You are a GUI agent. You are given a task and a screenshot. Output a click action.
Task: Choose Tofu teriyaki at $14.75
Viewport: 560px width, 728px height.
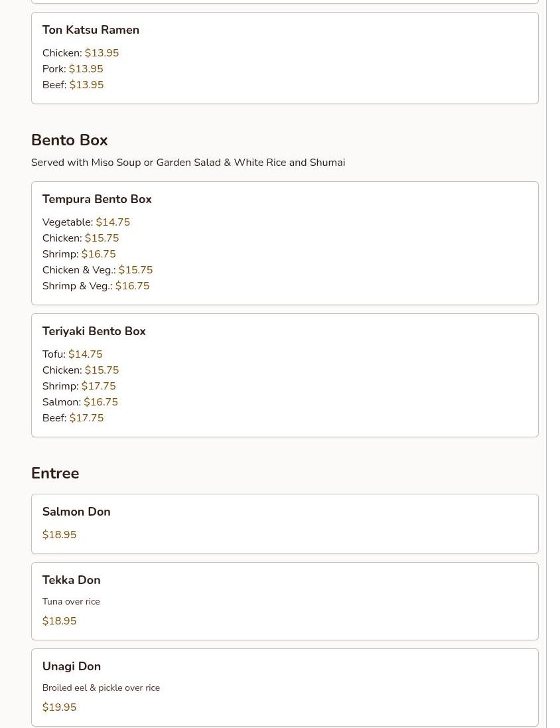72,354
